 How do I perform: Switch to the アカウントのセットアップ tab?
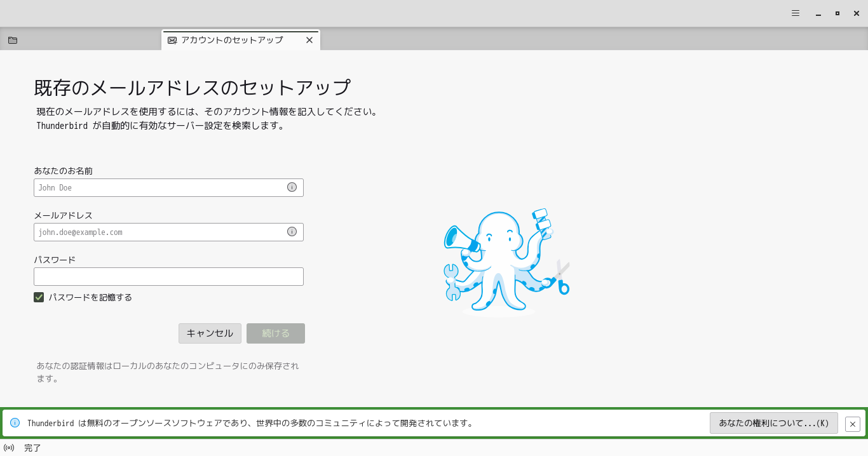pos(240,40)
